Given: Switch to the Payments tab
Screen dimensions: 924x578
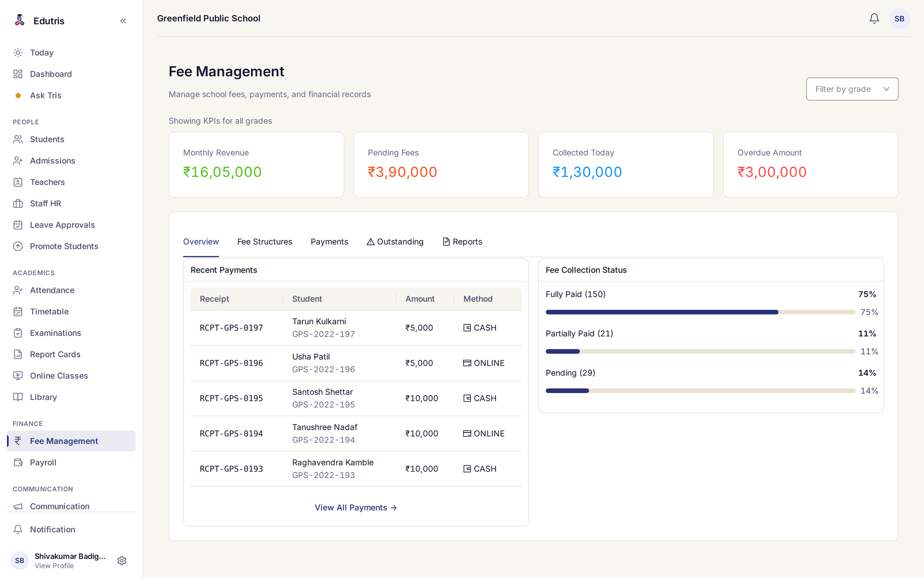Looking at the screenshot, I should tap(329, 242).
